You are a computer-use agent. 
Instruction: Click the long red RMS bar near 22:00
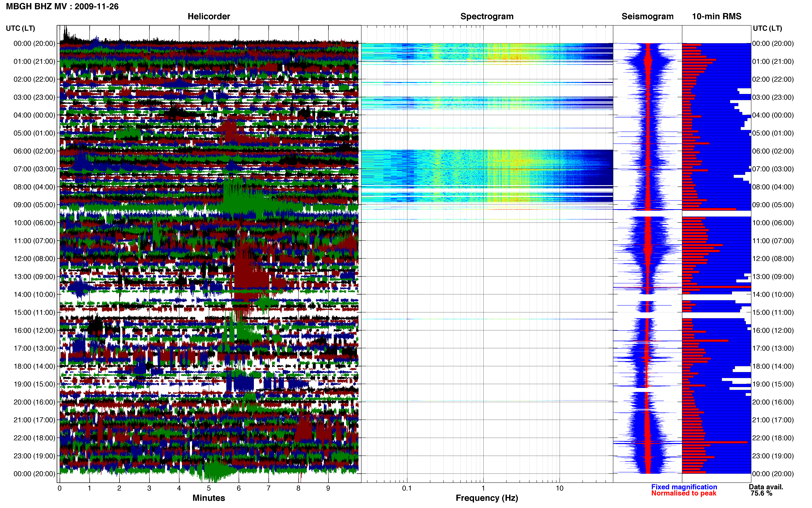pyautogui.click(x=715, y=442)
